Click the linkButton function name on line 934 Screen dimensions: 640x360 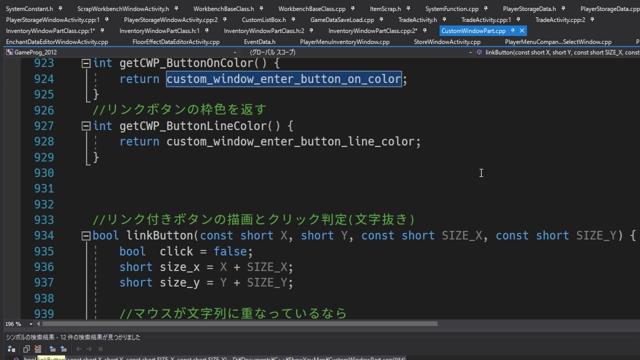(159, 236)
